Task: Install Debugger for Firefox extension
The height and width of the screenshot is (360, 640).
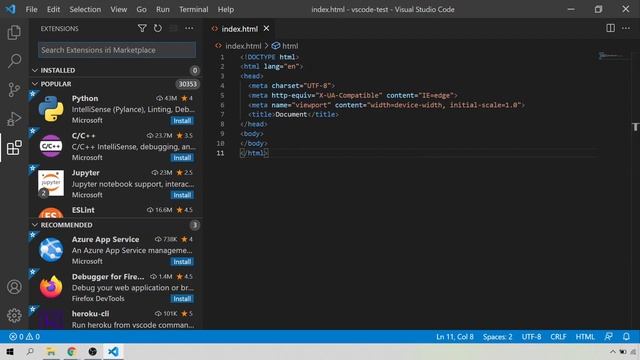Action: click(182, 299)
